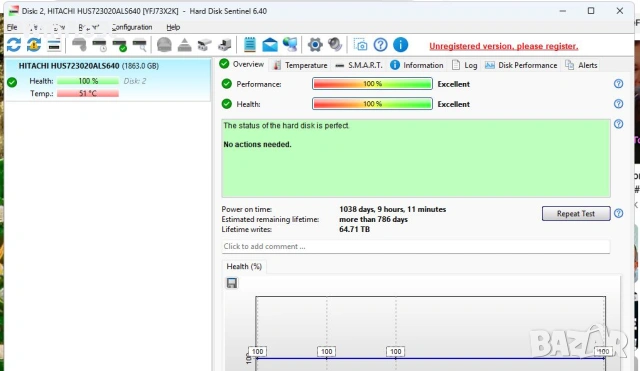Open the Configuration menu
640x371 pixels.
(131, 27)
